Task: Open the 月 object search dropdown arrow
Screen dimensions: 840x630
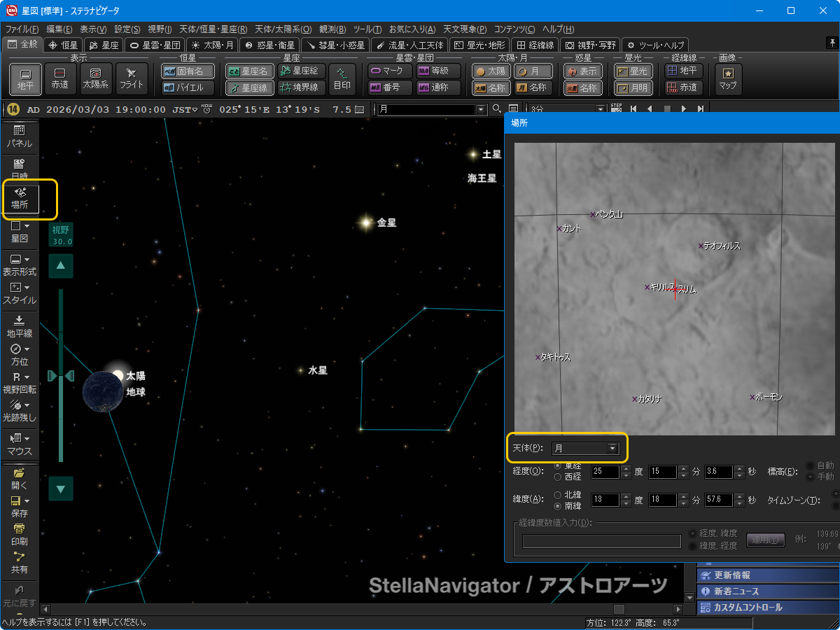Action: 480,109
